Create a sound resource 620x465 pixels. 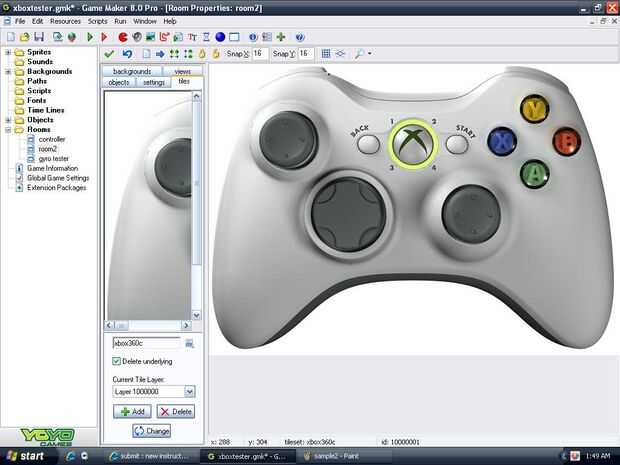click(x=137, y=37)
